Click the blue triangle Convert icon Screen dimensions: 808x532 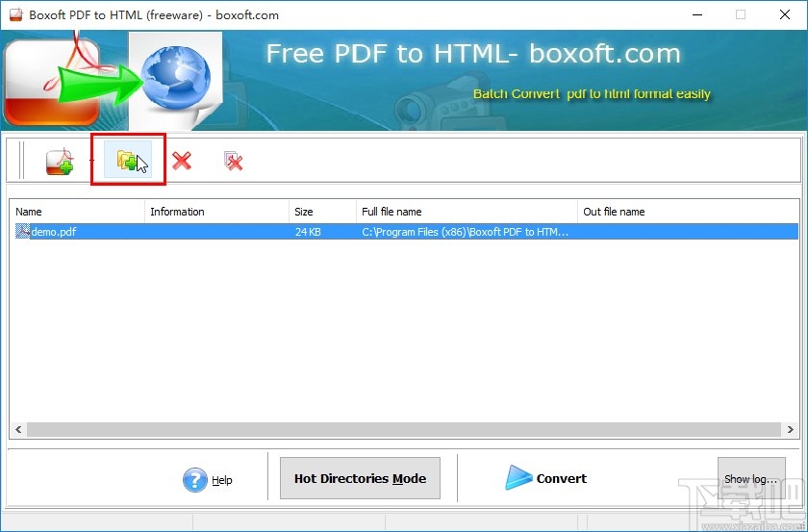[518, 477]
